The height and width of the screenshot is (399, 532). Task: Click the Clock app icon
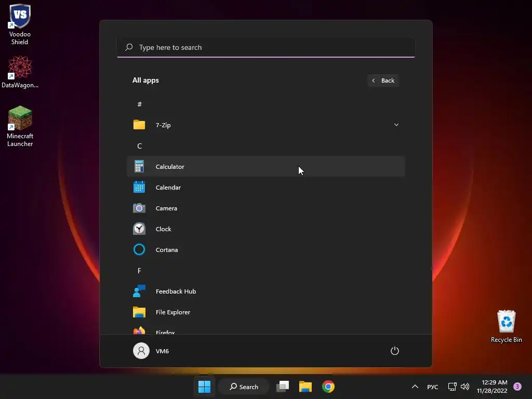(x=139, y=229)
